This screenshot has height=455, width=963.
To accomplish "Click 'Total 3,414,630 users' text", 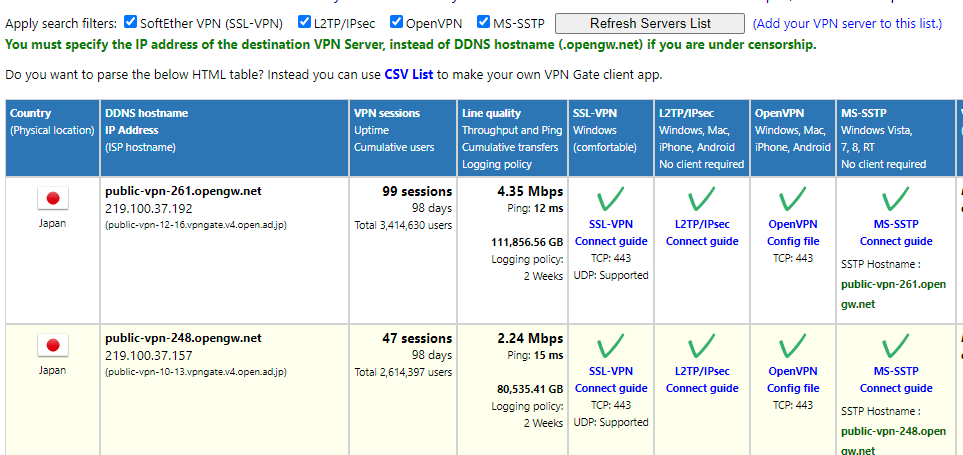I will (403, 225).
